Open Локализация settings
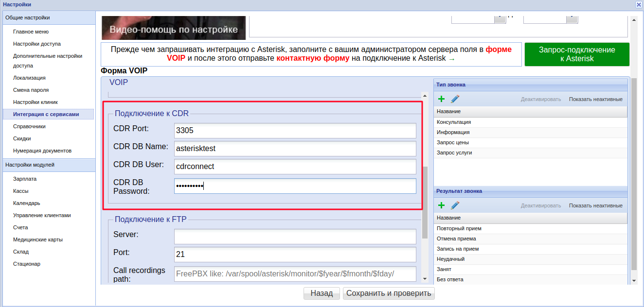The width and height of the screenshot is (644, 307). coord(29,78)
